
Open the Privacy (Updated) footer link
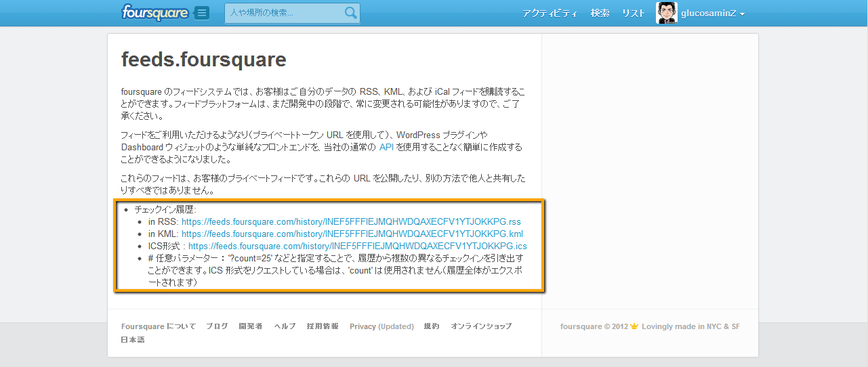click(x=381, y=326)
